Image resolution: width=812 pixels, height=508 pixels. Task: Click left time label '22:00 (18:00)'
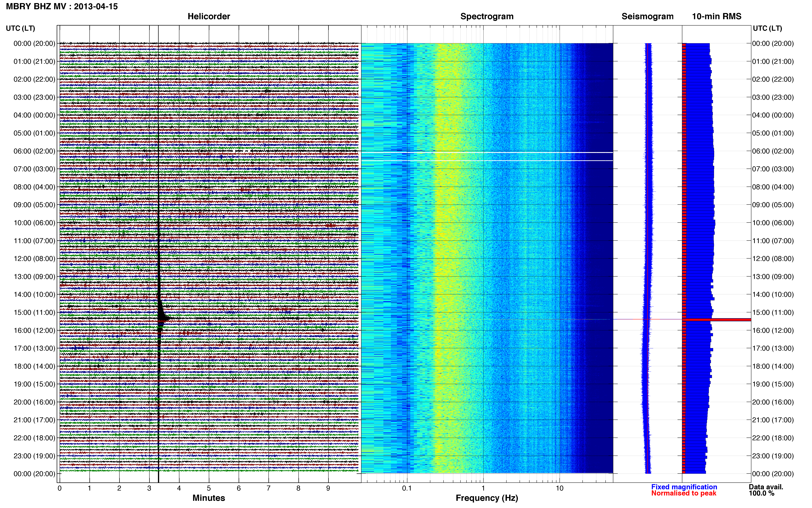coord(34,438)
